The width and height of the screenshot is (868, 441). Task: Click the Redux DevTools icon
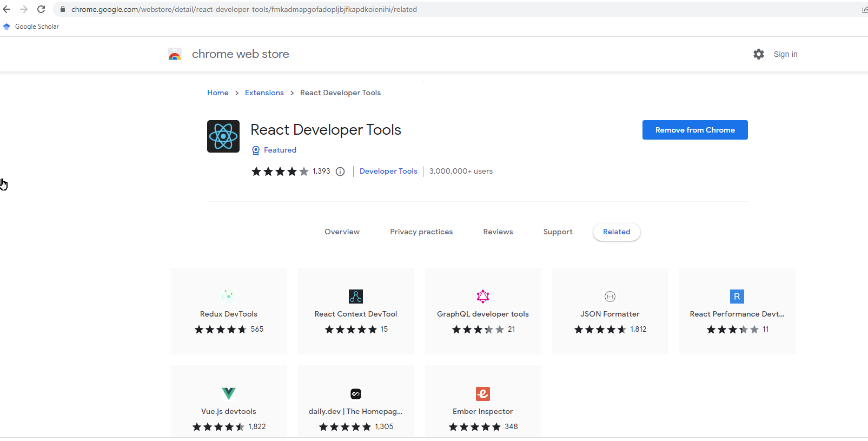point(229,296)
